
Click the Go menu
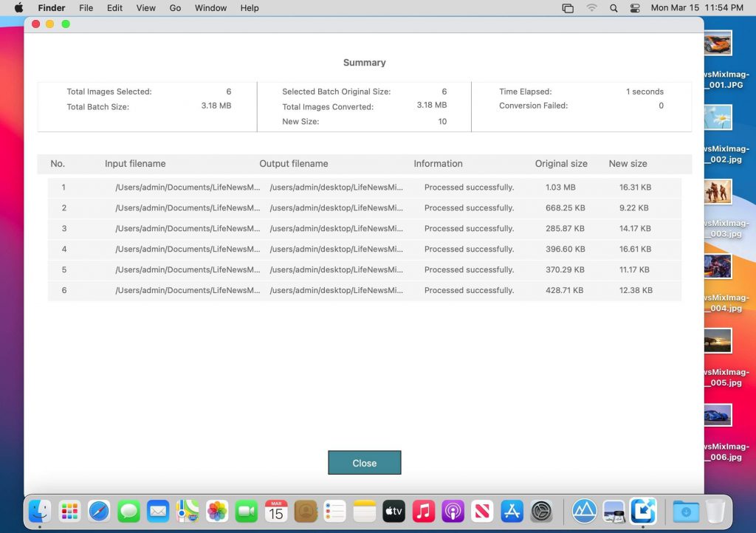pos(175,8)
